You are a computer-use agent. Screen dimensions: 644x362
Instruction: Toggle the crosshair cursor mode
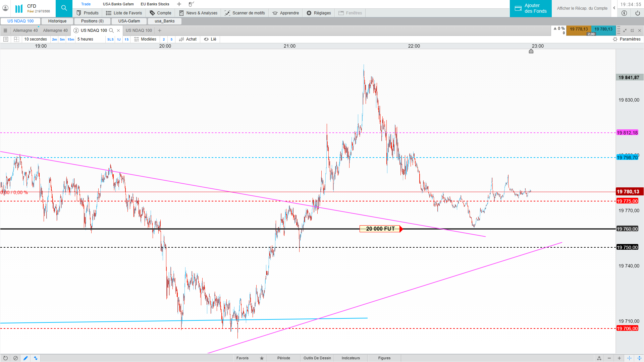point(629,358)
